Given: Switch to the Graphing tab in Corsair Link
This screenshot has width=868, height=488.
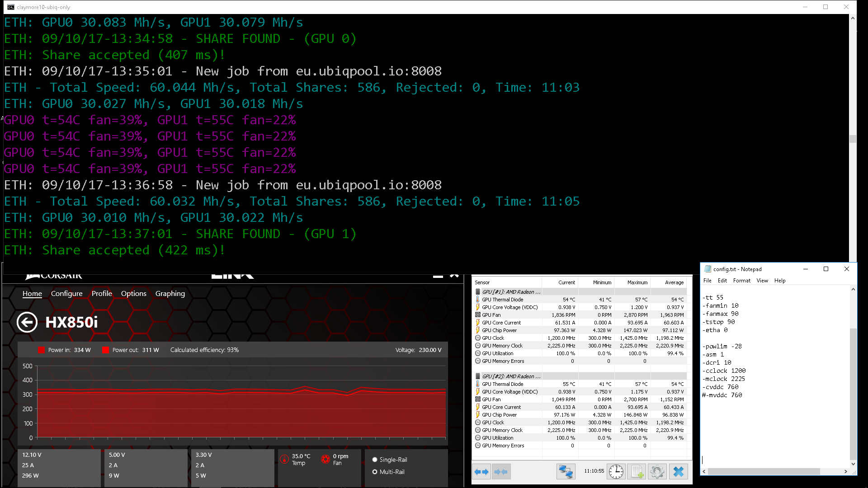Looking at the screenshot, I should click(170, 294).
